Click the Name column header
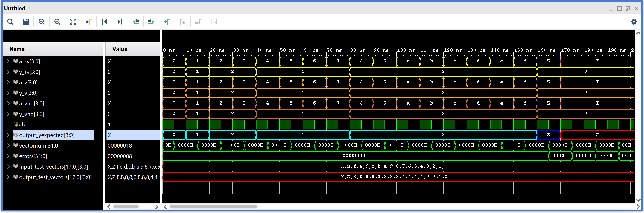Screen dimensions: 644x213 coord(17,49)
